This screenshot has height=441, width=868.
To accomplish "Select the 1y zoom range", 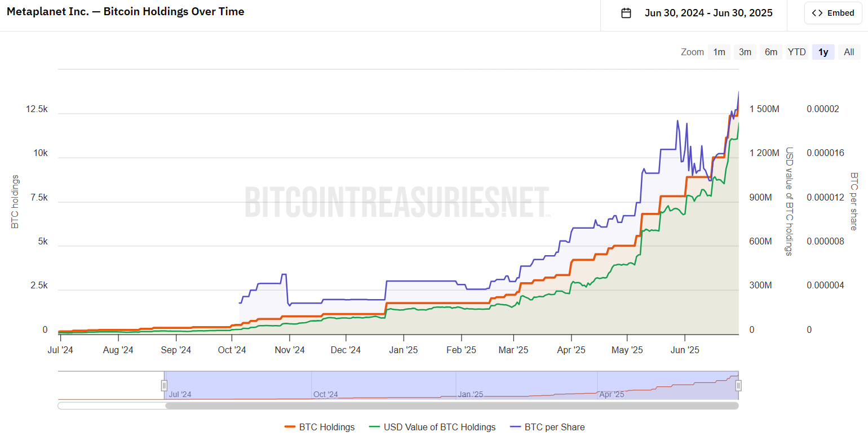I will [x=823, y=52].
